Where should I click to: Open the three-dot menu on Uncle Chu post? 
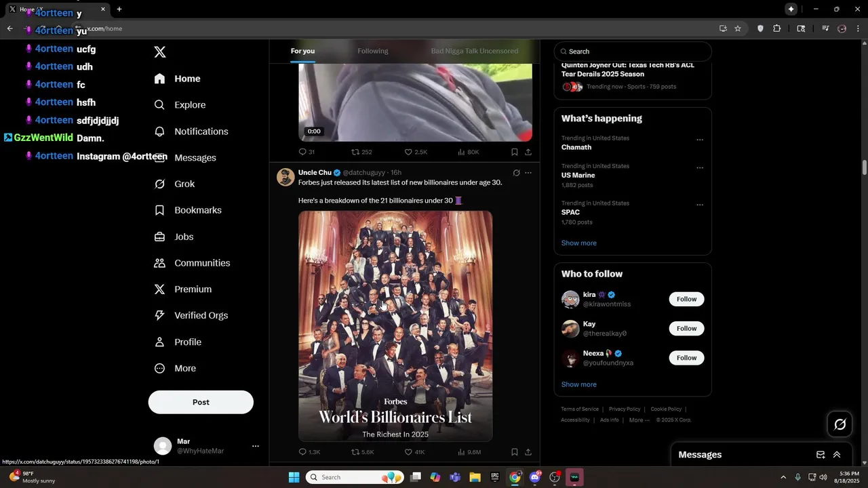coord(528,173)
